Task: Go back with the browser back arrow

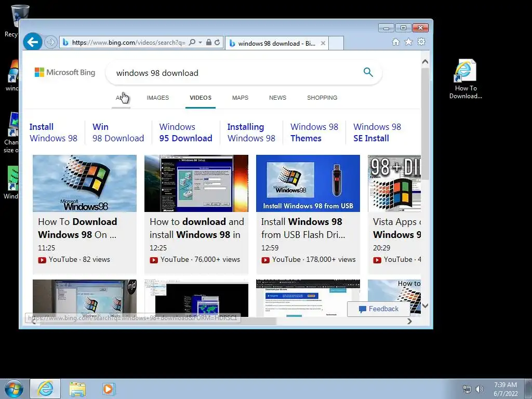Action: click(x=33, y=42)
